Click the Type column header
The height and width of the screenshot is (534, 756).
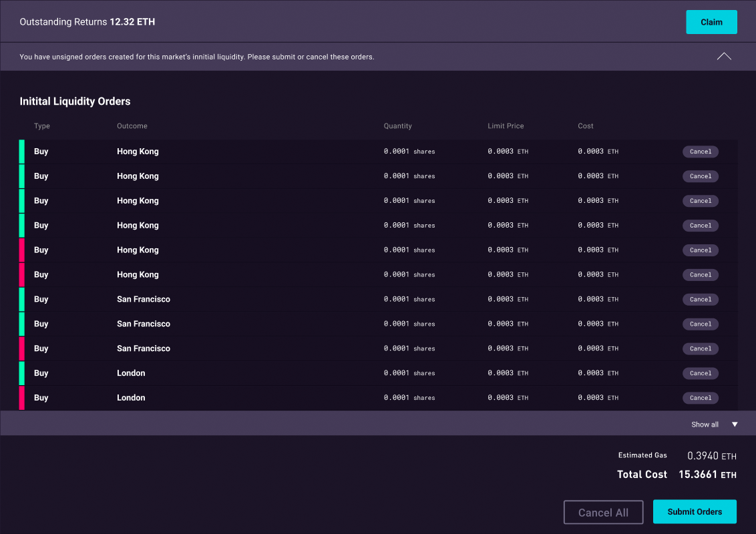click(x=41, y=125)
